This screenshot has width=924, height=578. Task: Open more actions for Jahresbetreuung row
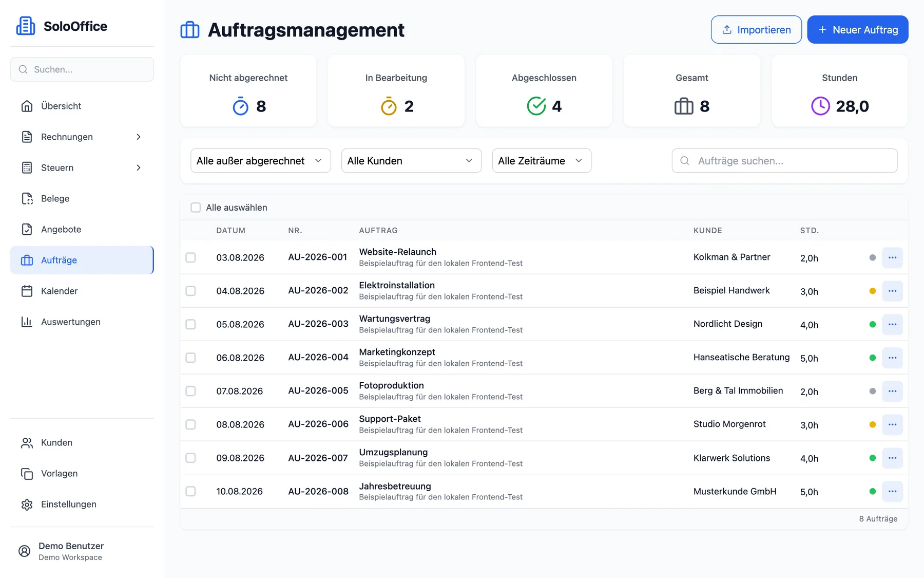coord(893,491)
